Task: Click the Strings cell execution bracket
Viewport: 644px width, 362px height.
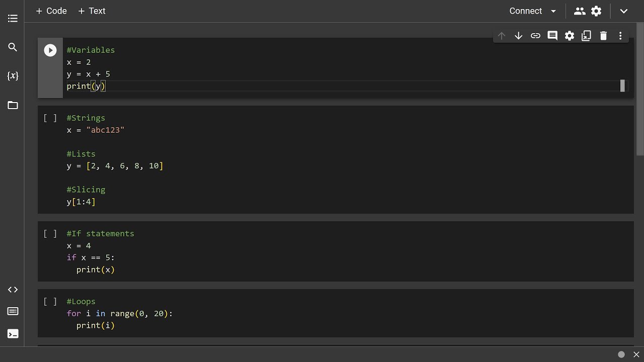Action: click(50, 118)
